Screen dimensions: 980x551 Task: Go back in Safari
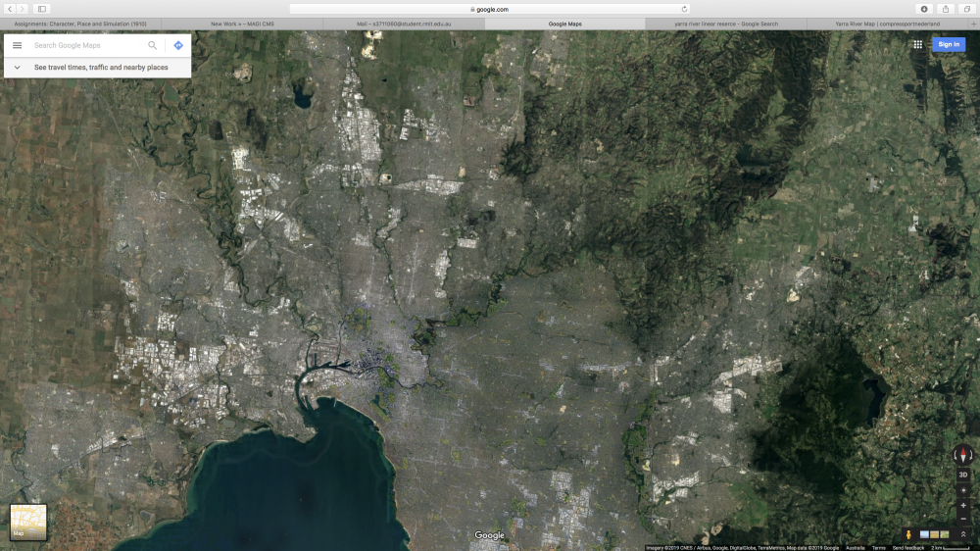[x=10, y=9]
